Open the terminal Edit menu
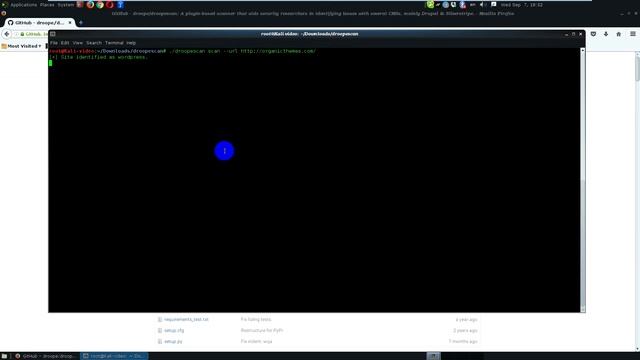Screen dimensions: 640x360 coord(65,43)
